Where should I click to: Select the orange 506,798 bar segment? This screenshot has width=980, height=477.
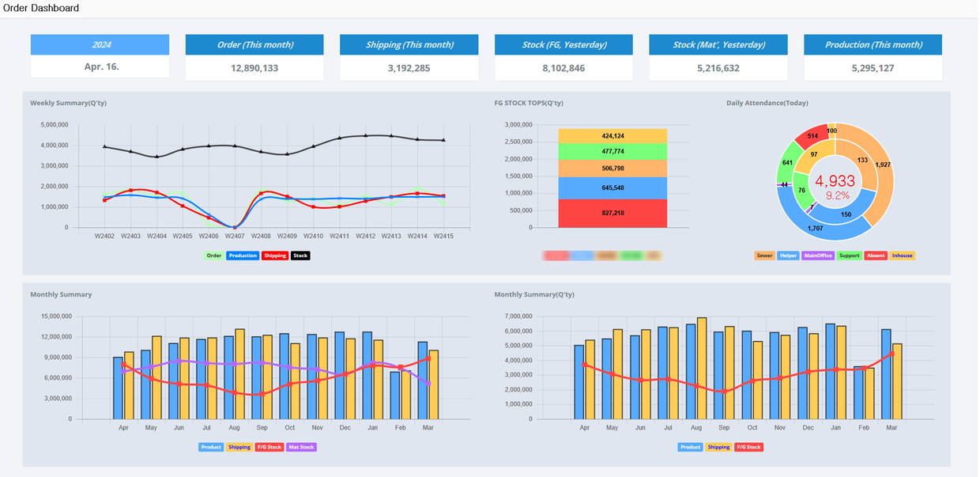612,168
